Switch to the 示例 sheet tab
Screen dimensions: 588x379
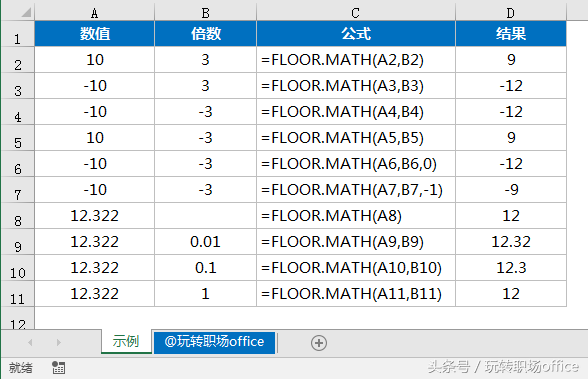(x=126, y=342)
